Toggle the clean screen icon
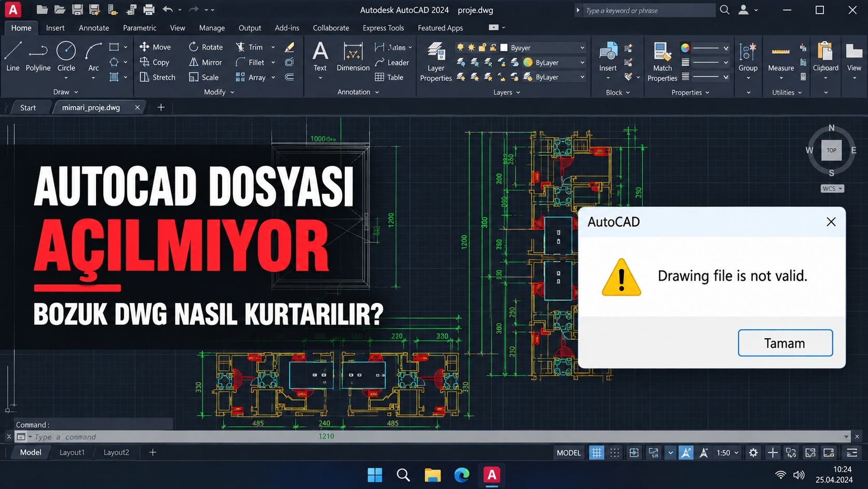Screen dimensions: 868x489 [x=829, y=453]
